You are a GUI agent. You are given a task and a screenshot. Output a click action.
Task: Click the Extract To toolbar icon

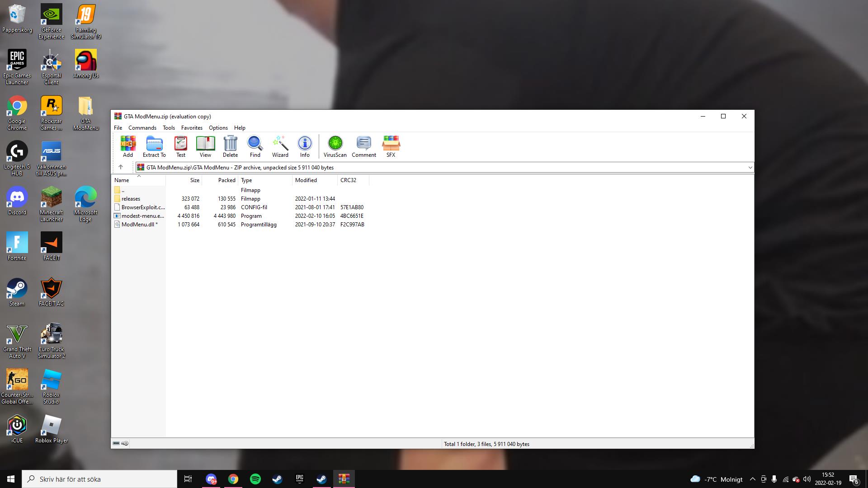[154, 146]
